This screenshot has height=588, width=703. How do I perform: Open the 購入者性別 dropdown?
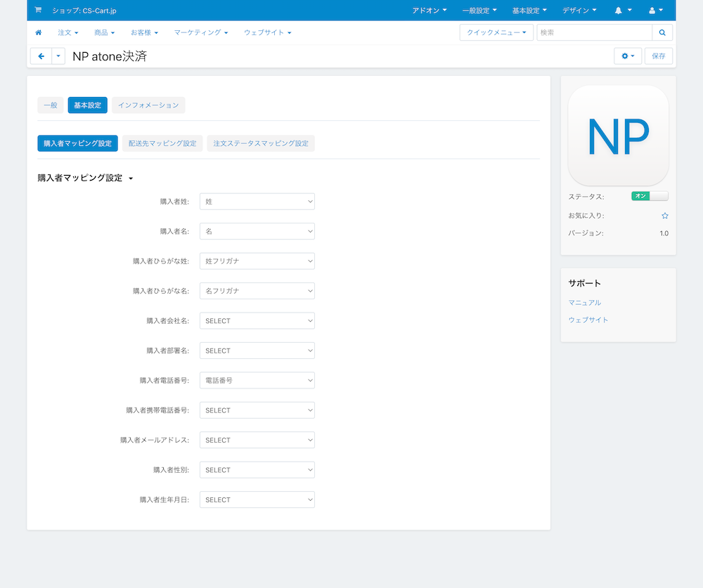coord(257,470)
